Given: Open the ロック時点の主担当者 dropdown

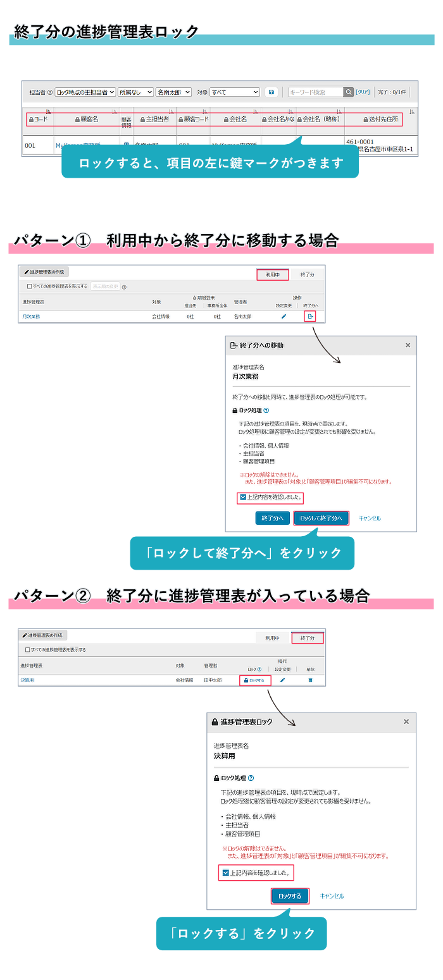Looking at the screenshot, I should [85, 92].
